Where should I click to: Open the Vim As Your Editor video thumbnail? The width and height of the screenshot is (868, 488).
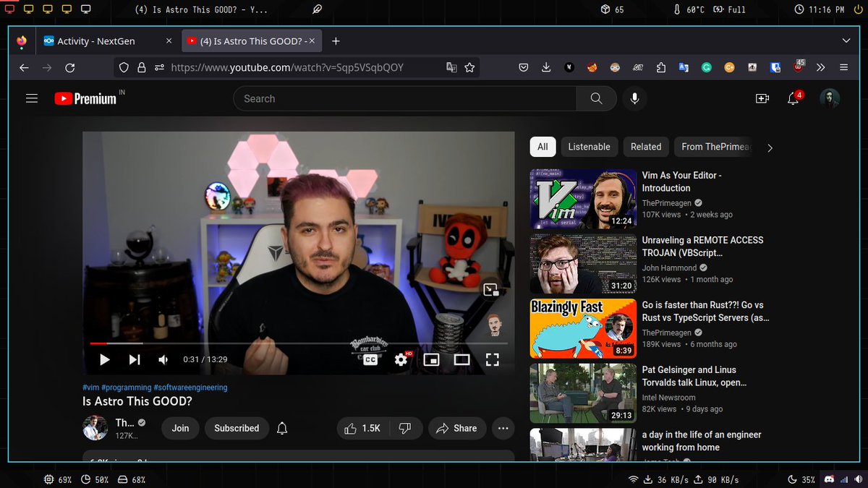click(x=582, y=199)
